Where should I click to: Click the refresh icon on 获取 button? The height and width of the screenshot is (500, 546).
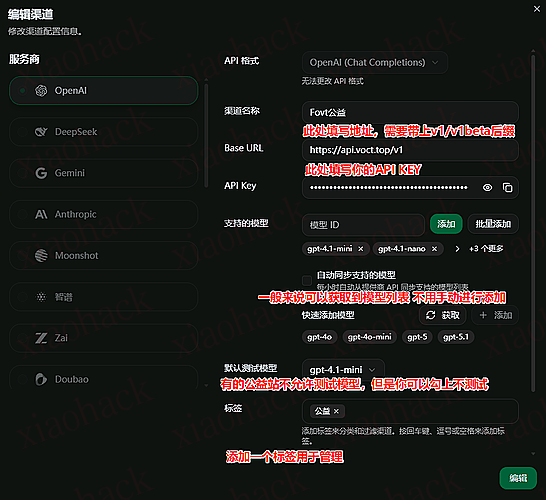(x=430, y=315)
